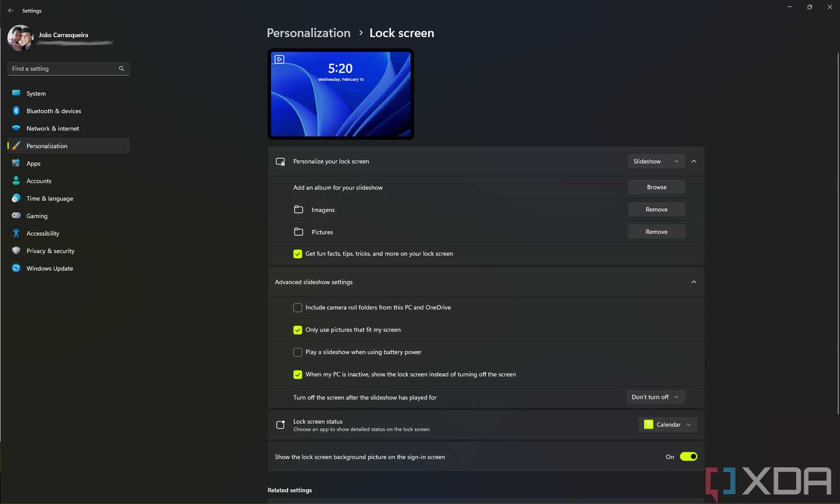The image size is (840, 504).
Task: Uncheck Only use pictures that fit my screen
Action: click(x=297, y=330)
